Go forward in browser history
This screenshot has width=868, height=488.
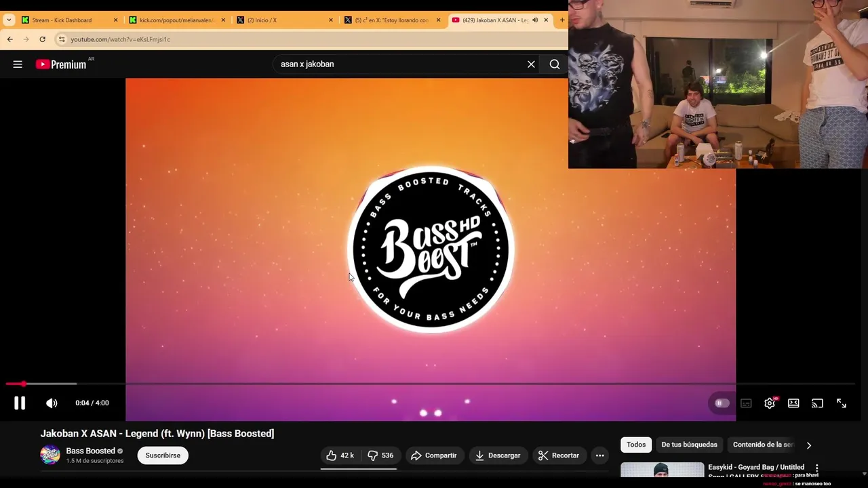coord(26,39)
